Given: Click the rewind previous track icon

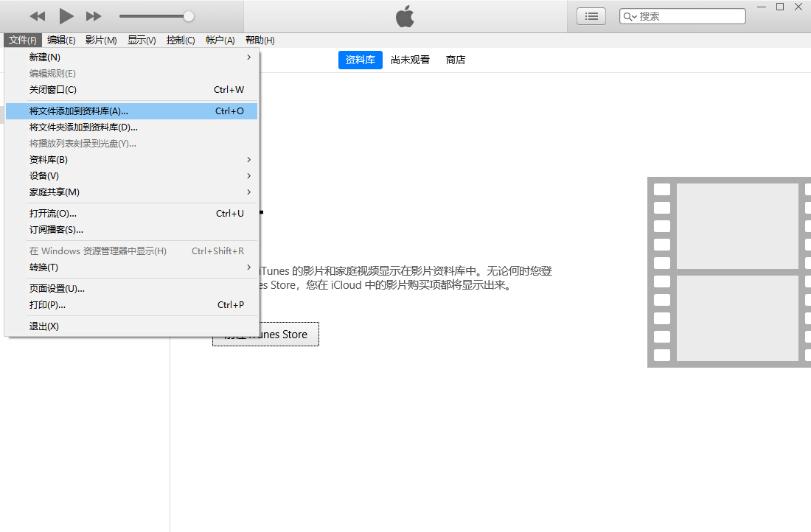Looking at the screenshot, I should click(38, 16).
